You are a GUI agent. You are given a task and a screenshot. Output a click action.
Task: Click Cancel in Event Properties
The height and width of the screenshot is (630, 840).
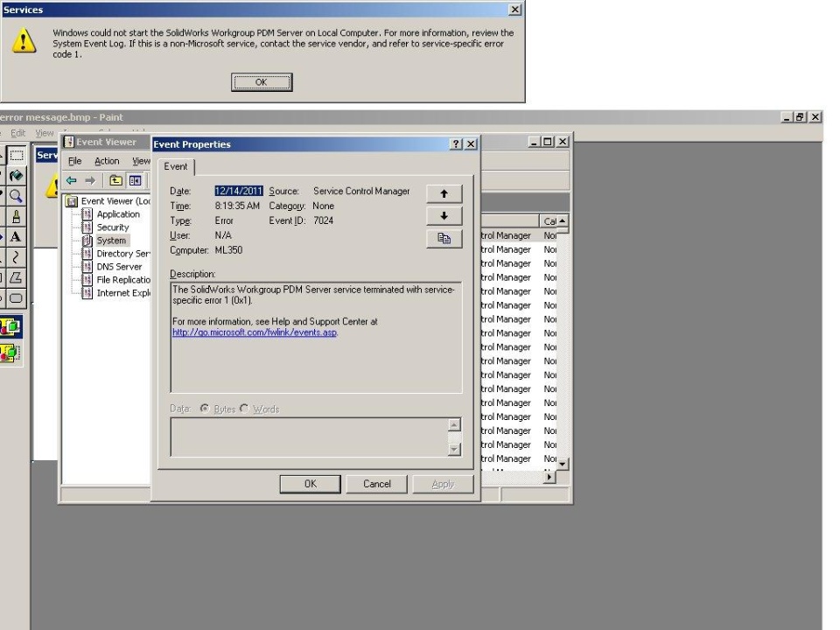(x=376, y=484)
